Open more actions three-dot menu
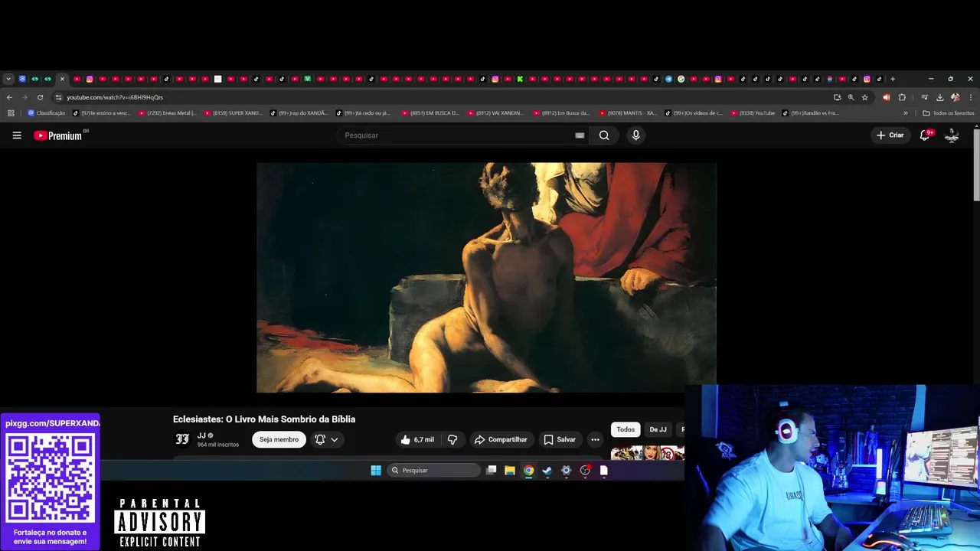This screenshot has width=980, height=551. tap(595, 439)
